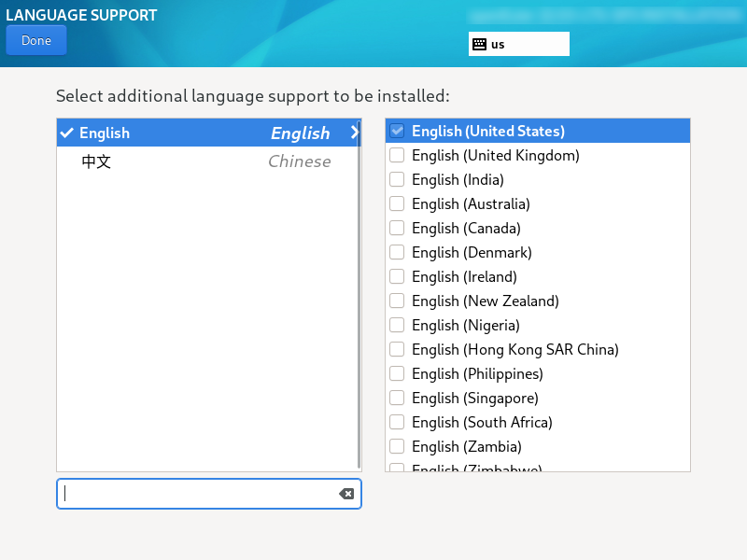This screenshot has width=747, height=560.
Task: Toggle English (Denmark) checkbox
Action: click(397, 253)
